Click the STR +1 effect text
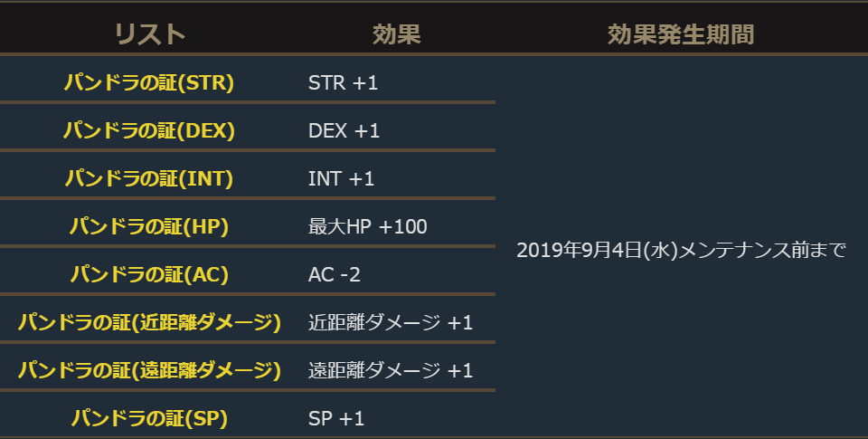Screen dimensions: 868x439 coord(343,83)
